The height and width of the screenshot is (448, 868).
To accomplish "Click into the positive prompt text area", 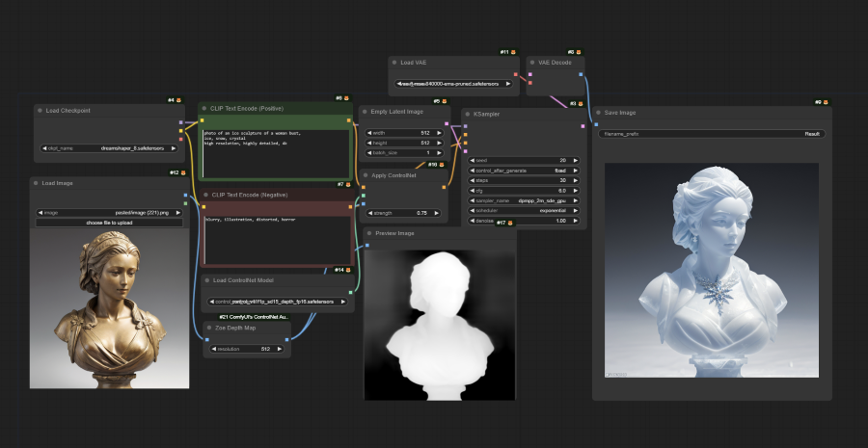I will tap(276, 153).
